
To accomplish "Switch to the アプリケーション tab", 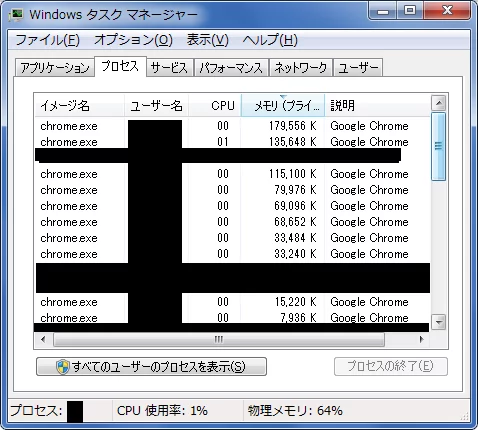I will click(x=55, y=68).
